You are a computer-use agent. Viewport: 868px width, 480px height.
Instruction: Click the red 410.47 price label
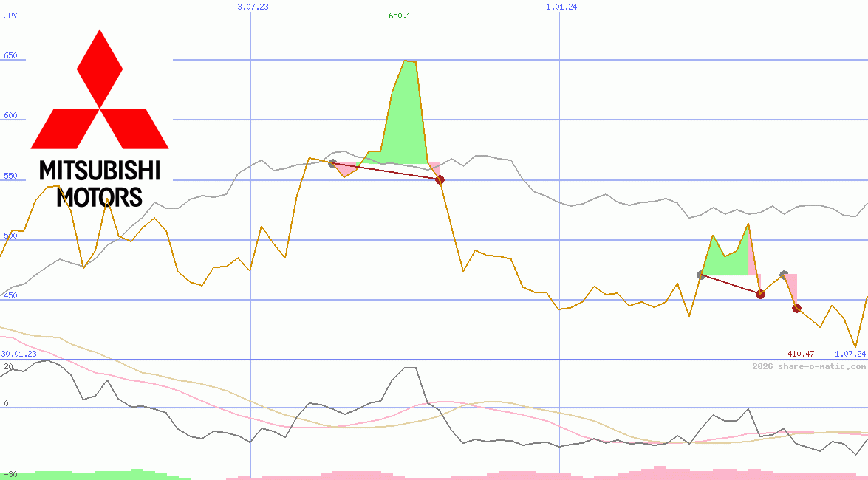pyautogui.click(x=801, y=354)
